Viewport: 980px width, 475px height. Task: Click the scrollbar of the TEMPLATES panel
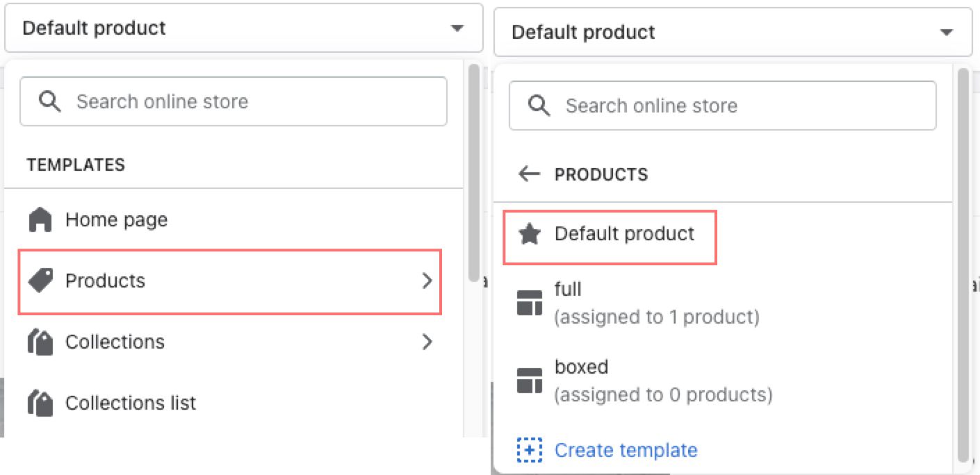475,172
